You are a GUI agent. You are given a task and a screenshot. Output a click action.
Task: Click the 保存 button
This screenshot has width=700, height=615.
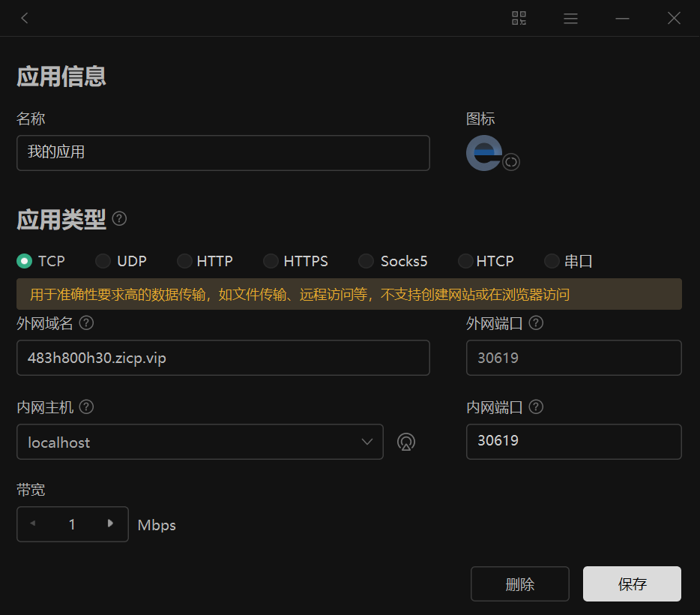coord(632,584)
